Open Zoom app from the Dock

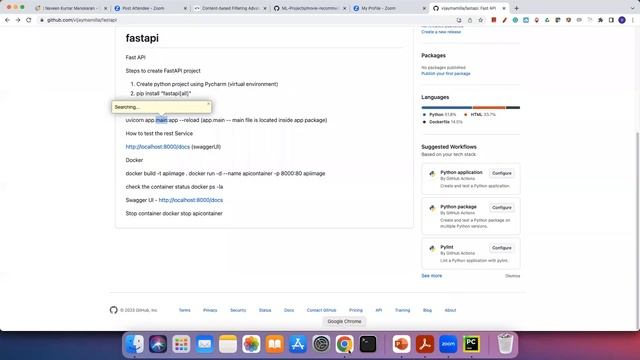(x=448, y=344)
